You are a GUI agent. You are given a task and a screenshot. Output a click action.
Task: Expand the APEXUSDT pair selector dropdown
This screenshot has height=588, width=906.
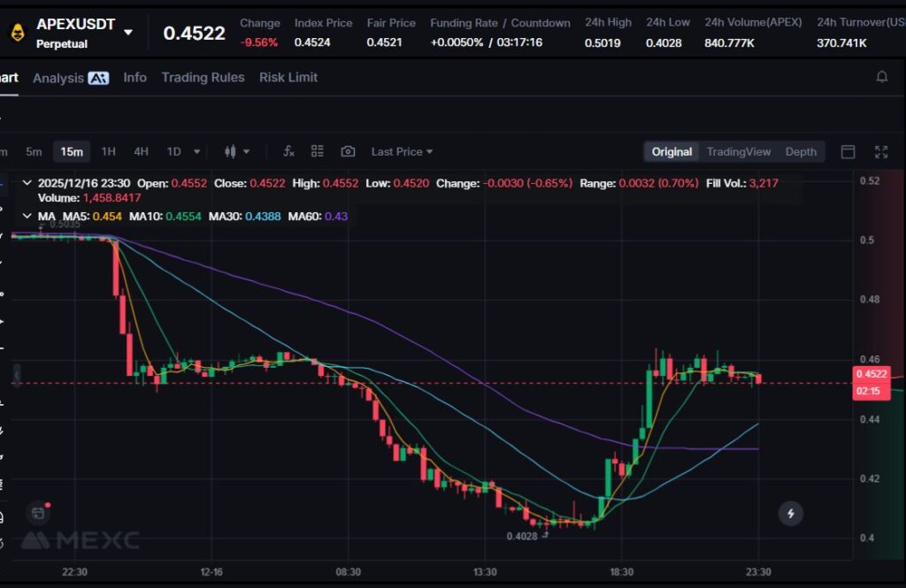click(128, 33)
